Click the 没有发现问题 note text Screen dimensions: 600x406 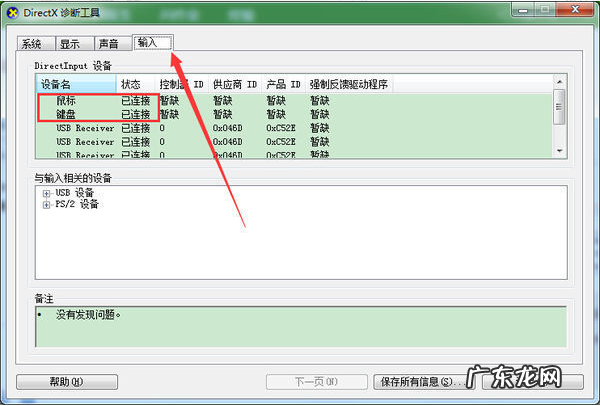(x=88, y=315)
